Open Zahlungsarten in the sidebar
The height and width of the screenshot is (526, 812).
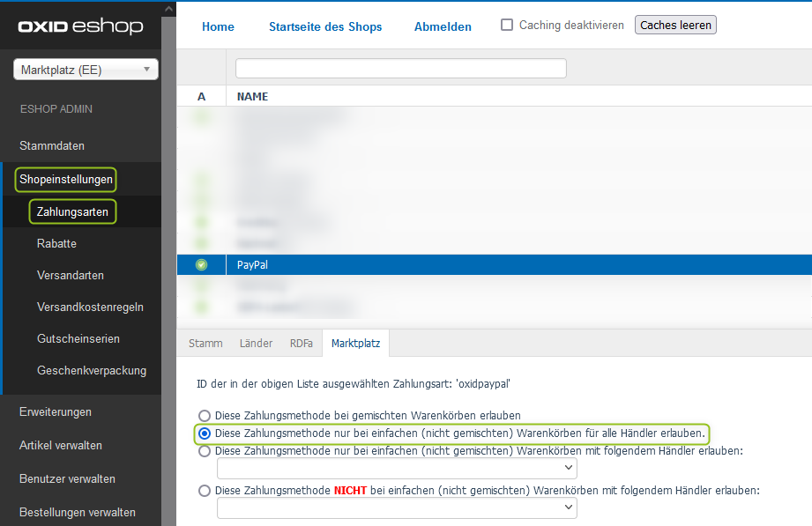[x=72, y=211]
